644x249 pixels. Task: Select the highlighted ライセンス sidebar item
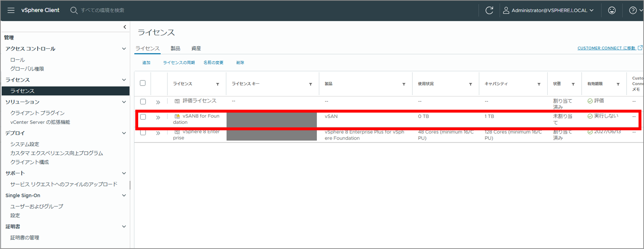tap(66, 91)
